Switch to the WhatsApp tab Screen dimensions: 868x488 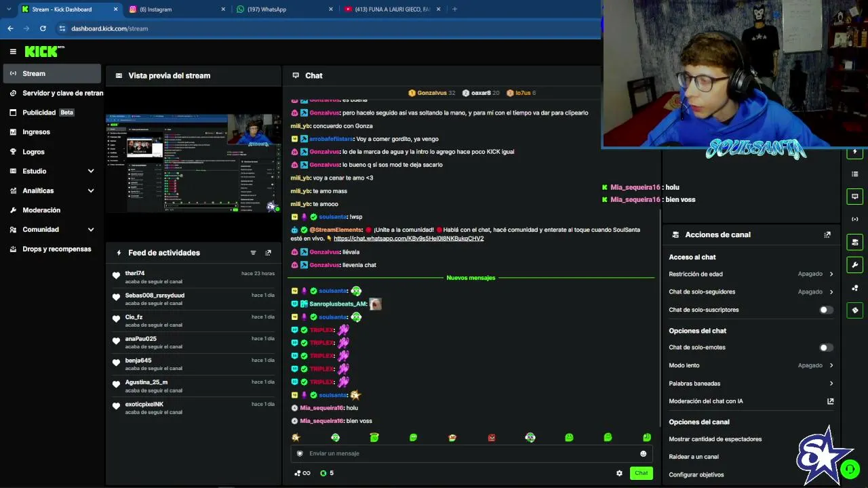285,9
